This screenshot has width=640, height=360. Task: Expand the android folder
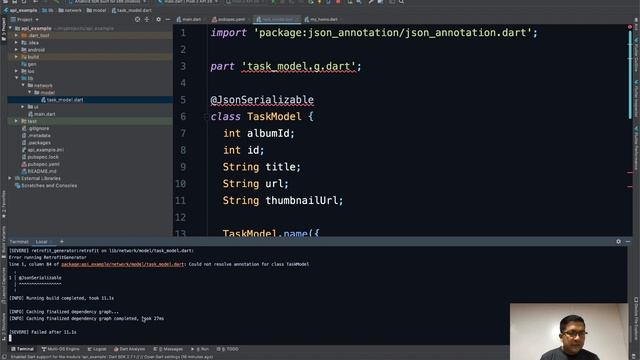pos(16,50)
